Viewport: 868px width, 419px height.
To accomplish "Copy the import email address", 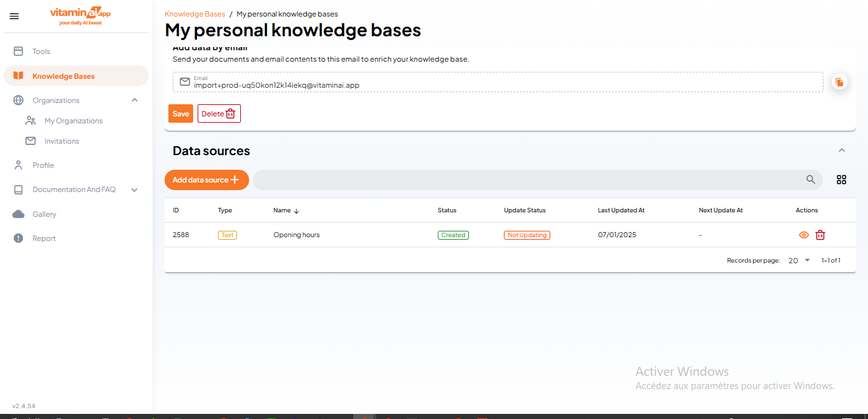I will (839, 82).
